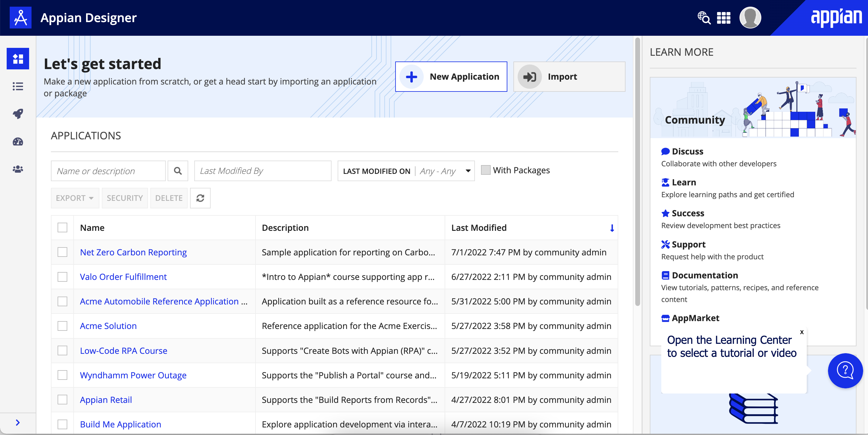Open the Success best practices link
Screen dimensions: 868x435
(688, 214)
